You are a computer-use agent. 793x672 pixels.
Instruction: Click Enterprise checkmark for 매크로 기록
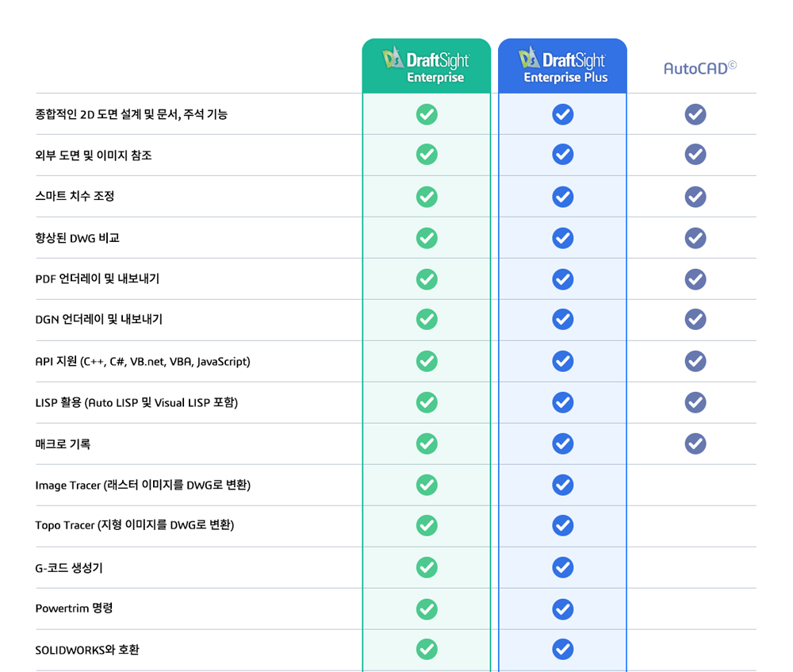coord(427,444)
